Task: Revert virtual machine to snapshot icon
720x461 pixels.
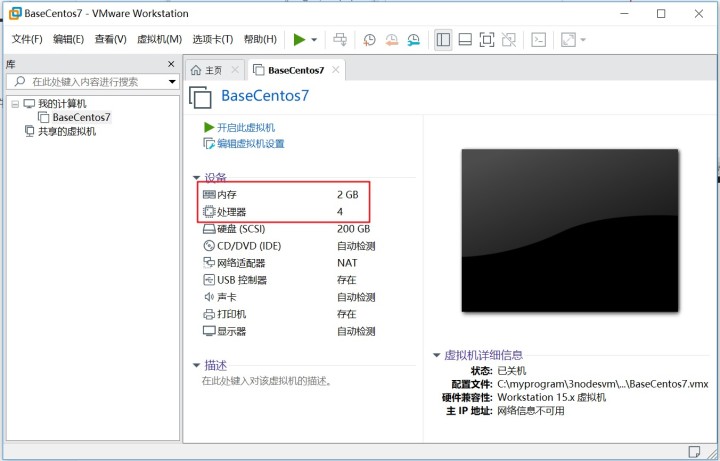Action: (391, 40)
